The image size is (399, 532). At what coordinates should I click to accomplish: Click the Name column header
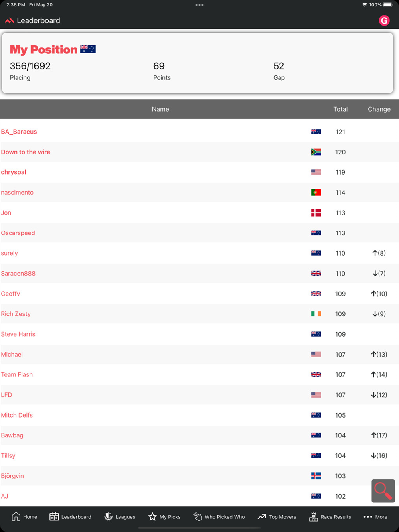160,109
